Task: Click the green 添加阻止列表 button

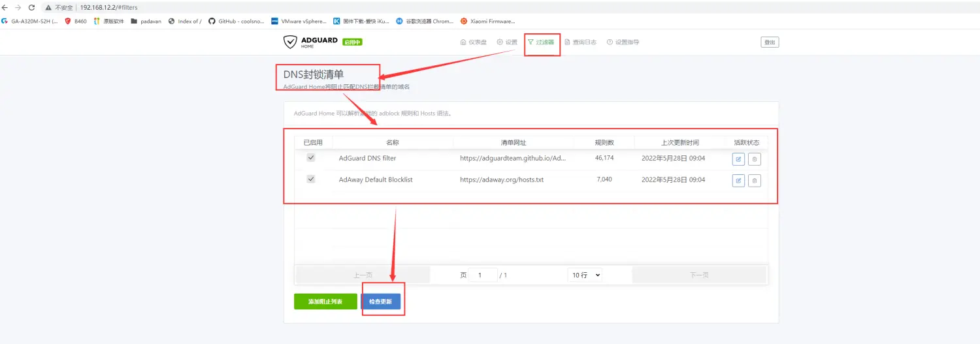Action: click(325, 302)
